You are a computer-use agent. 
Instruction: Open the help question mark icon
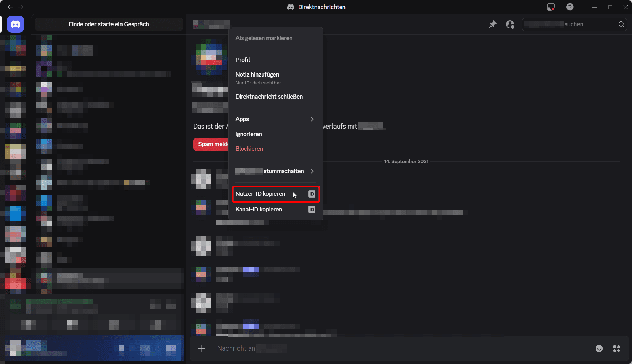point(570,7)
